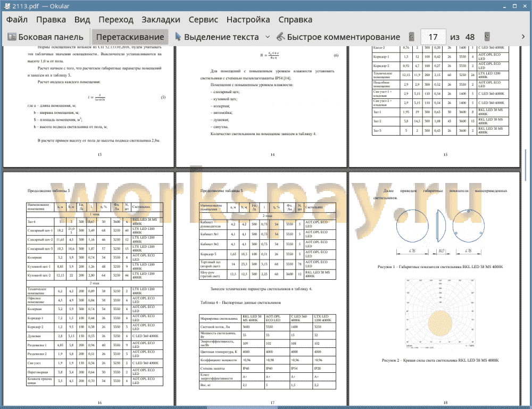Open the Правка menu
Screen dimensions: 532x409
pos(51,20)
